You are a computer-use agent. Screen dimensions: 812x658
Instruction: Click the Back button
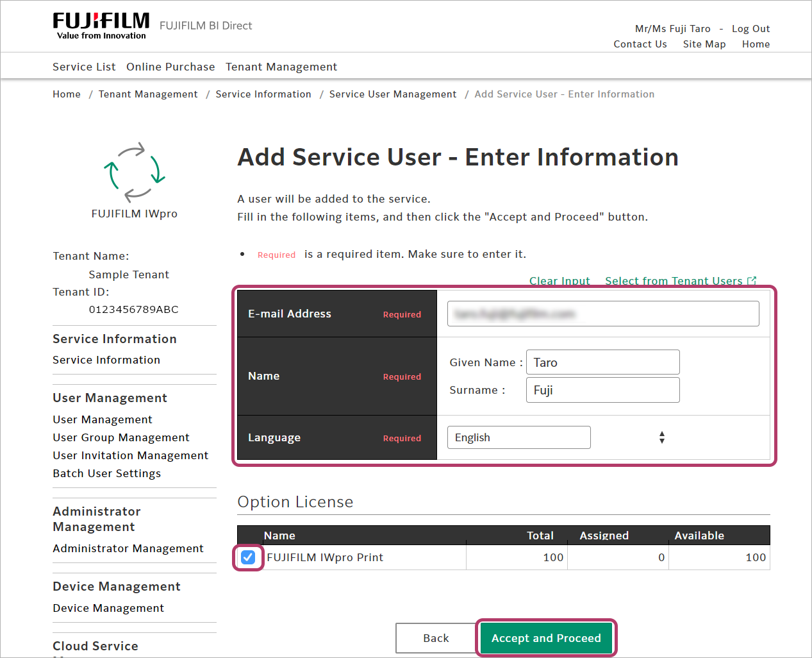point(436,638)
